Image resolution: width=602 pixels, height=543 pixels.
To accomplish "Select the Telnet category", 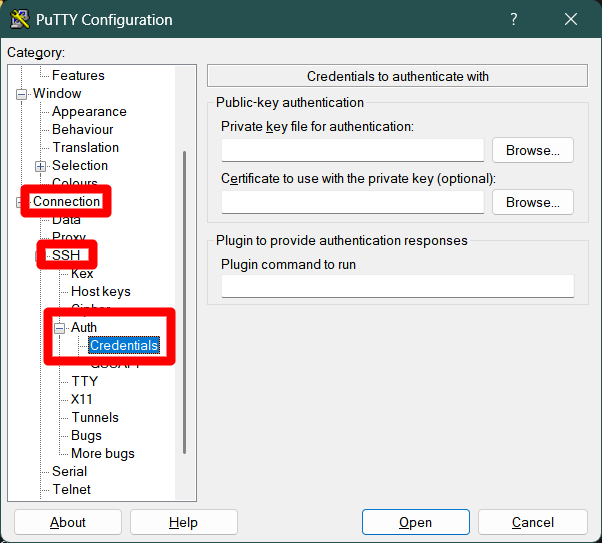I will click(x=71, y=489).
